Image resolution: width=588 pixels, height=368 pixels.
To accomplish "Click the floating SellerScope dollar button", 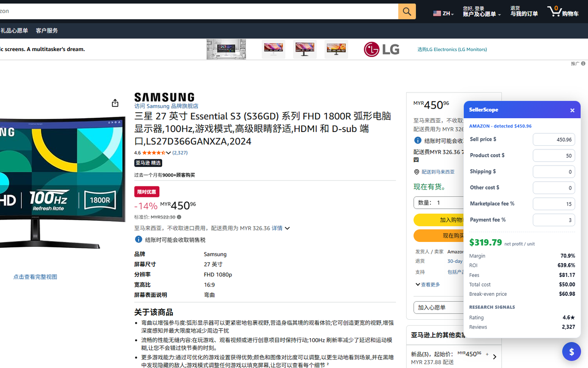I will (x=571, y=352).
